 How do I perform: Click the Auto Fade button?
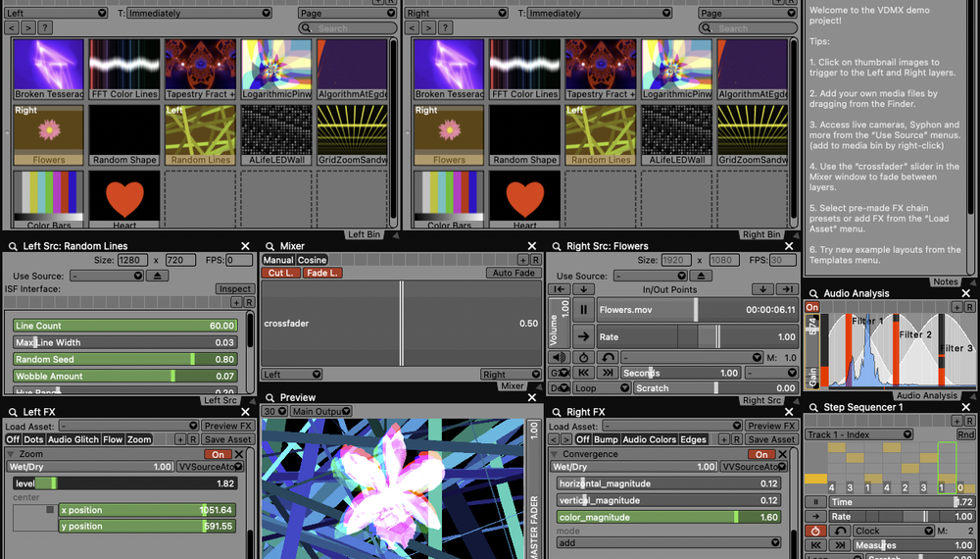[x=514, y=274]
